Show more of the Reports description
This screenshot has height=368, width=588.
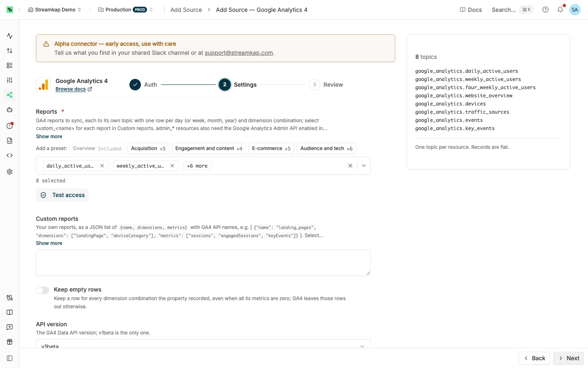(49, 137)
